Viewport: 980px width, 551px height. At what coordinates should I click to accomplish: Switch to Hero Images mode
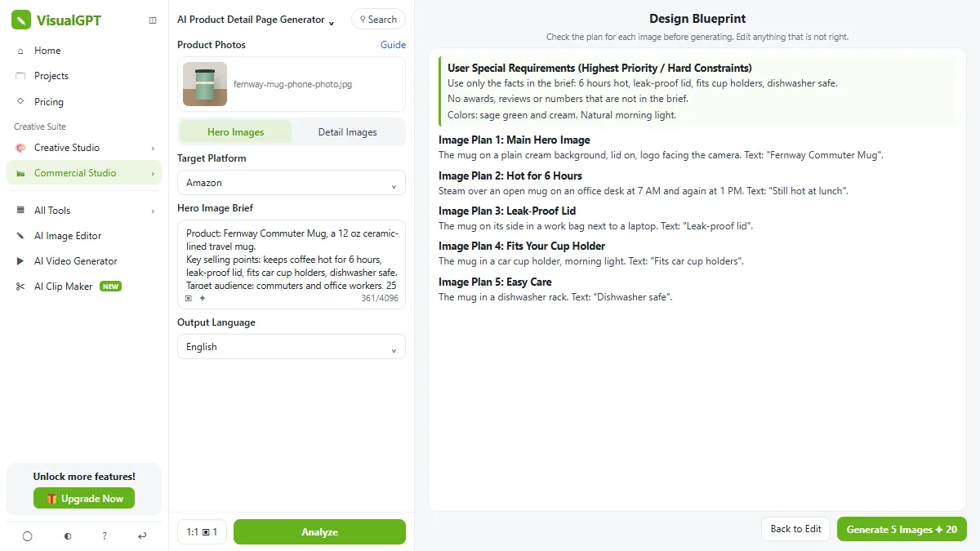[235, 132]
